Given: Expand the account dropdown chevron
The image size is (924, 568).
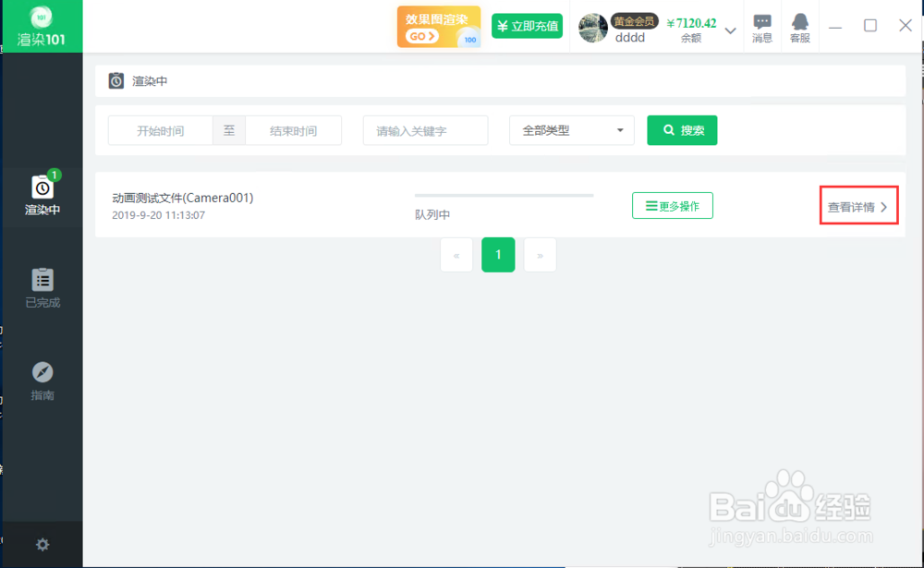Looking at the screenshot, I should click(x=730, y=30).
